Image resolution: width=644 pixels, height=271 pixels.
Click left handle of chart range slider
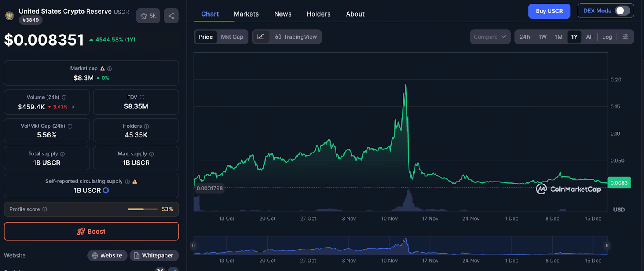pyautogui.click(x=194, y=245)
